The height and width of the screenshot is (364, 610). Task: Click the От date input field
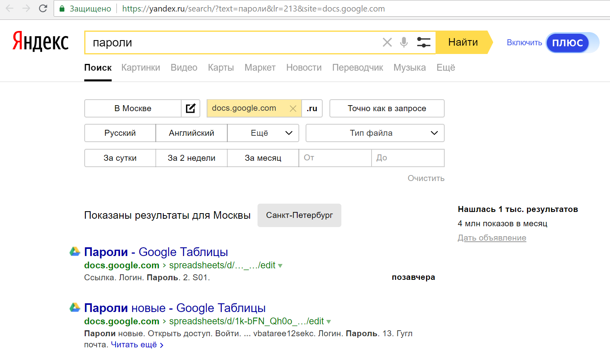pos(335,158)
